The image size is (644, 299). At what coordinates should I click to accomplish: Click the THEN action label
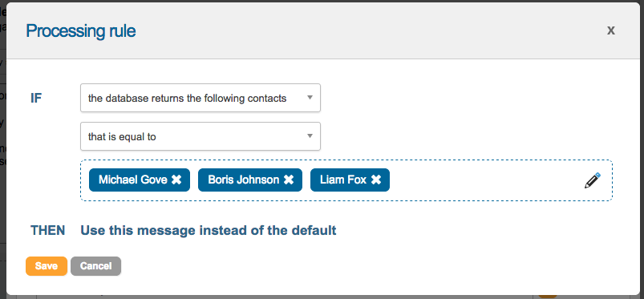pos(47,230)
